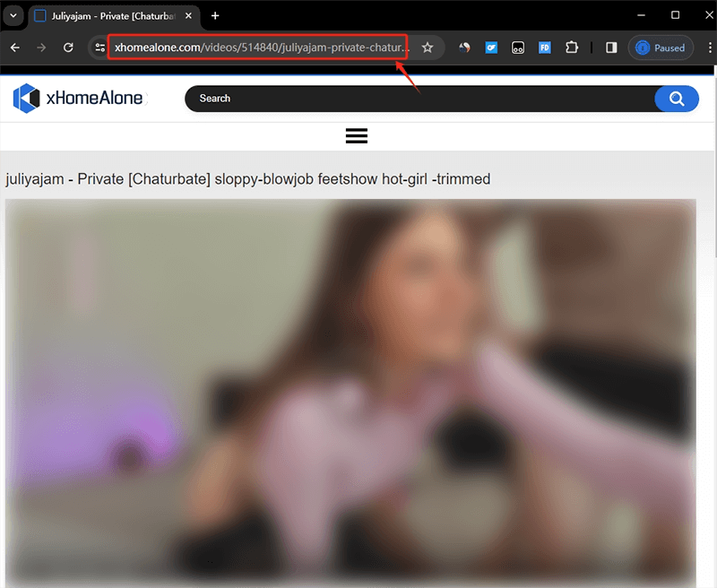Click the blue shield extension icon
Viewport: 717px width, 588px height.
tap(491, 48)
